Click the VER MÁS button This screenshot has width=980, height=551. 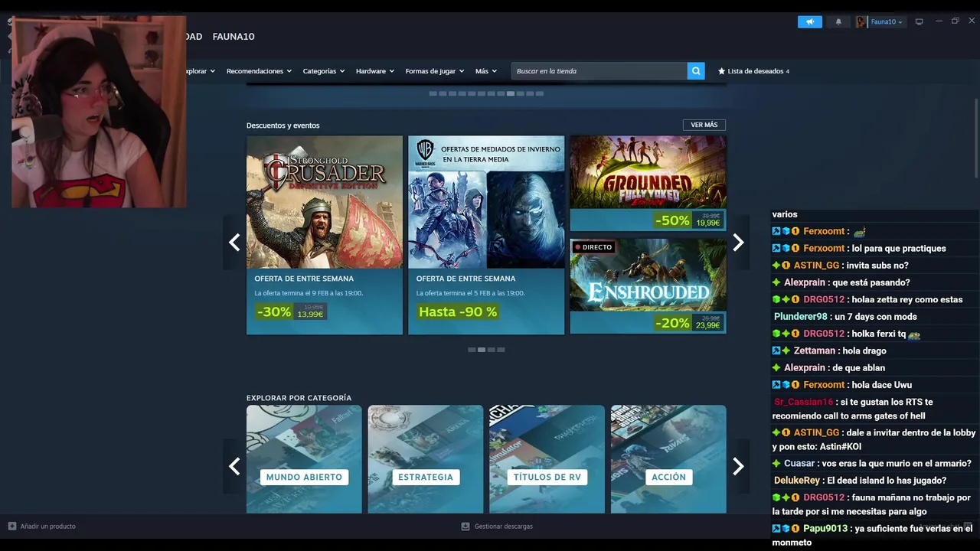(x=704, y=125)
